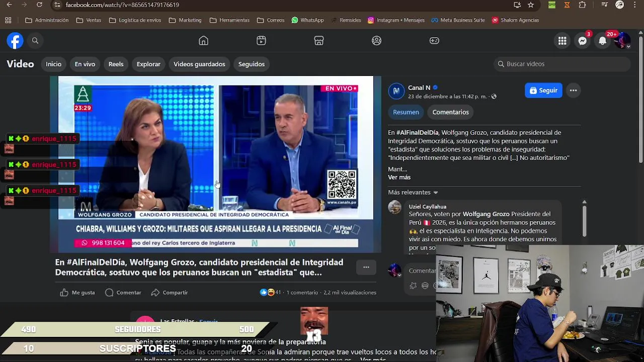This screenshot has height=362, width=644.
Task: Open the notifications bell icon
Action: coord(603,41)
